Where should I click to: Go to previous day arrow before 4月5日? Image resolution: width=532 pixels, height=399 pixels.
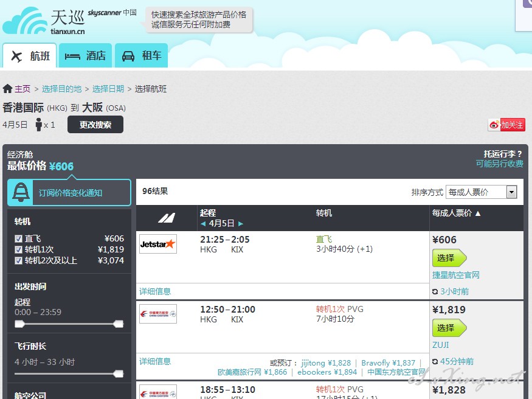point(203,224)
